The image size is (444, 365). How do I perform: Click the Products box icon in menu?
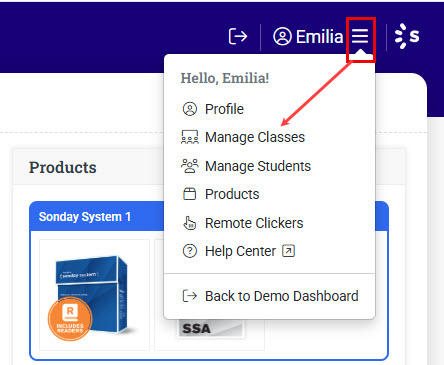(x=190, y=194)
